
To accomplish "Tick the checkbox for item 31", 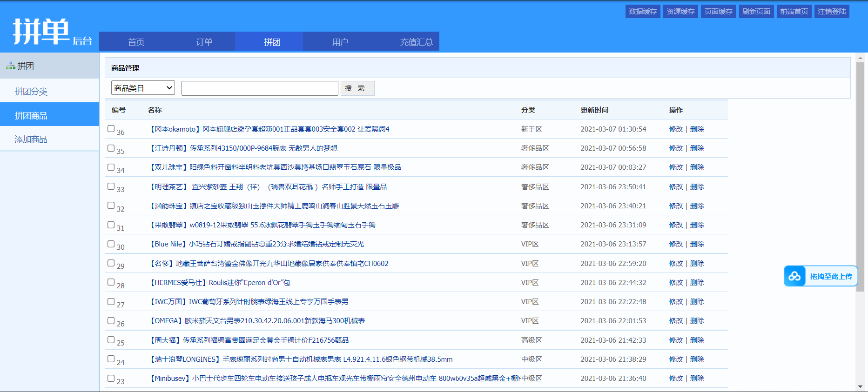I will tap(111, 225).
